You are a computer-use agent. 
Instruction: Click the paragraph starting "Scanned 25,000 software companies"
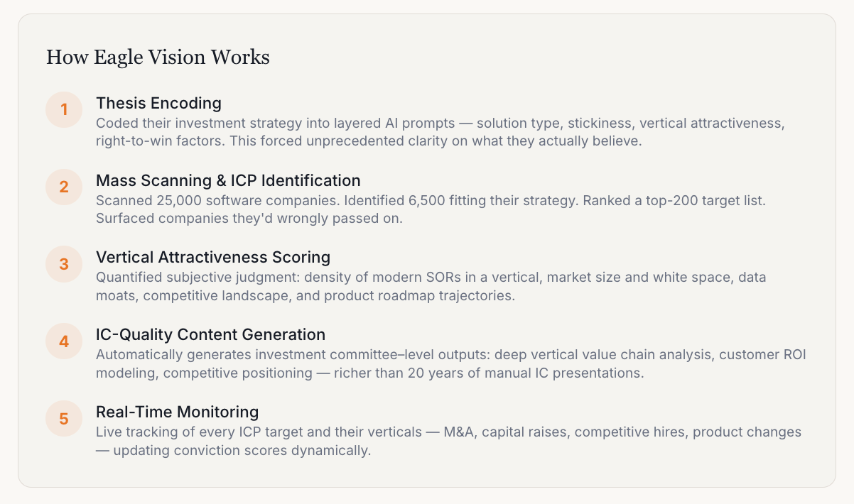(x=431, y=209)
